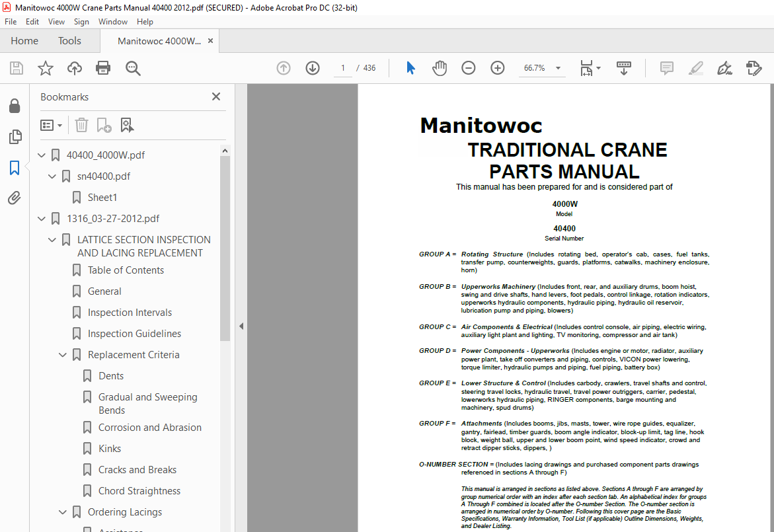The height and width of the screenshot is (532, 774).
Task: Collapse 40400_4000W.pdf bookmark
Action: pos(42,155)
